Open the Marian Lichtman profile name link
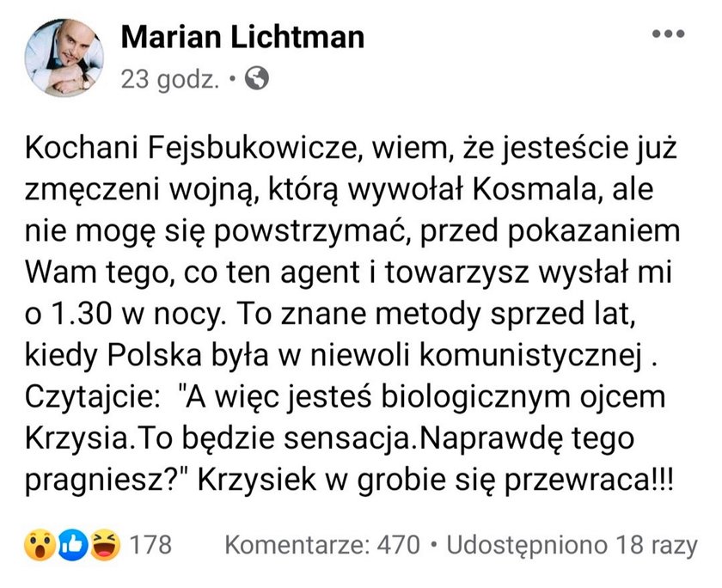The image size is (722, 588). click(x=242, y=37)
